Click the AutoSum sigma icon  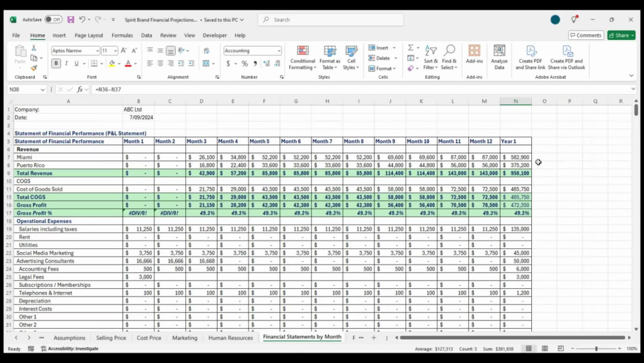click(410, 48)
